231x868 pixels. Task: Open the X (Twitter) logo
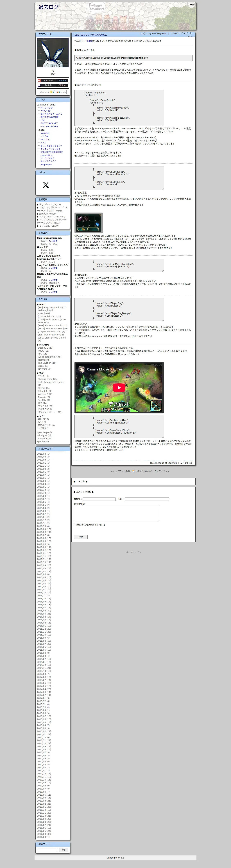click(46, 185)
